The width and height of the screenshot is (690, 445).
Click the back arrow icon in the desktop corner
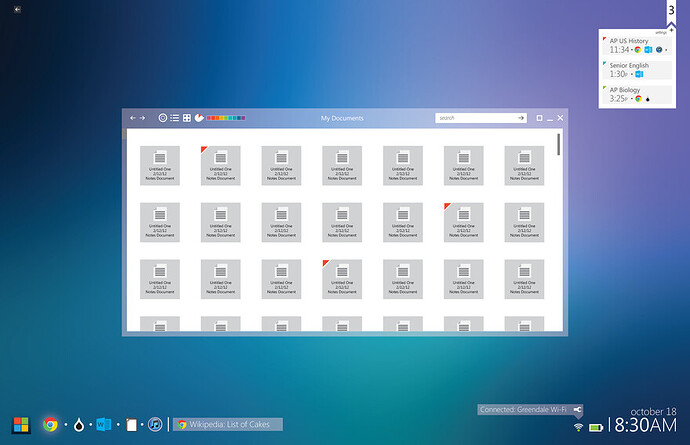(x=17, y=9)
